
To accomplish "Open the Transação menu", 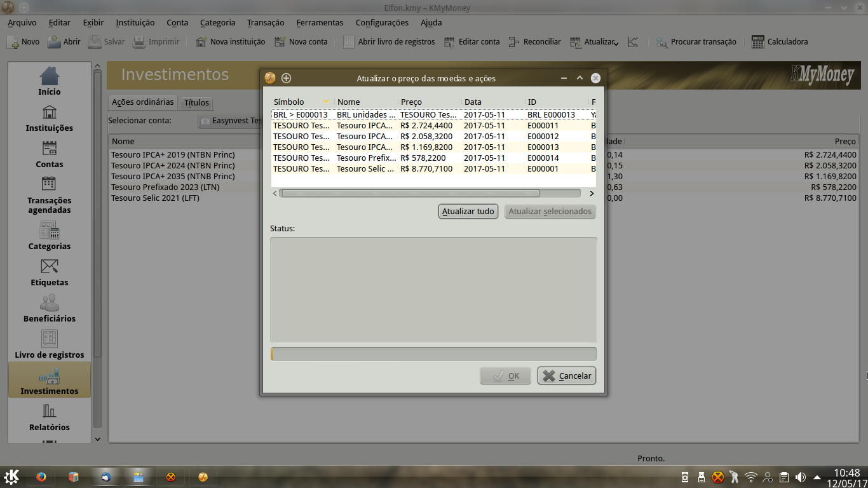I will point(266,22).
